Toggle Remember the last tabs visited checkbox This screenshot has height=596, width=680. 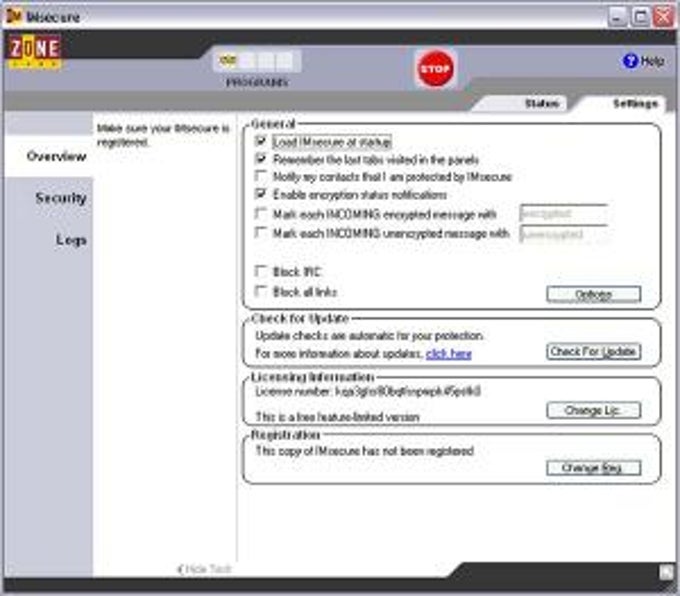261,159
